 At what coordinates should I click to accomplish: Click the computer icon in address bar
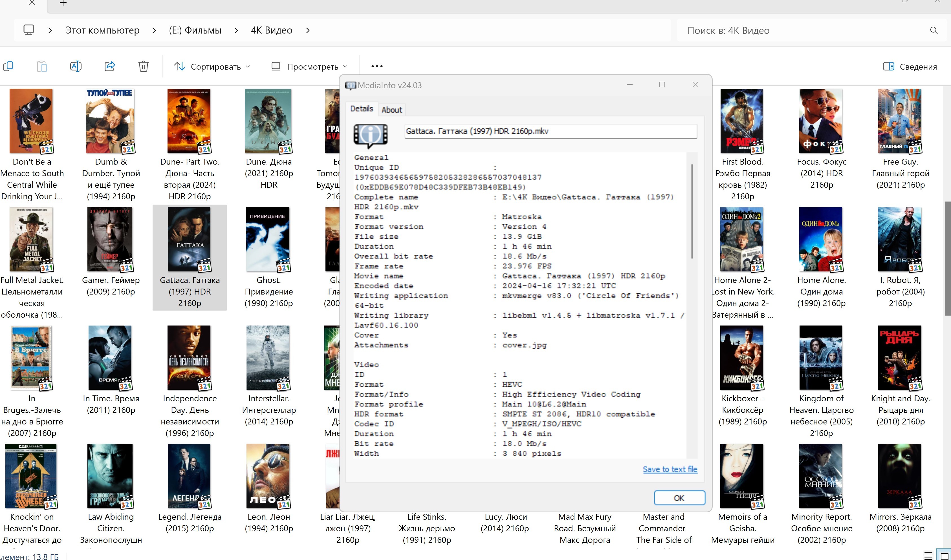[x=29, y=30]
